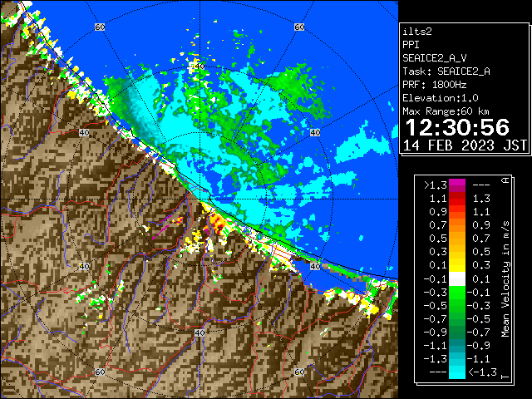Select the 'PPI' scan type label
This screenshot has width=532, height=399.
coord(411,45)
